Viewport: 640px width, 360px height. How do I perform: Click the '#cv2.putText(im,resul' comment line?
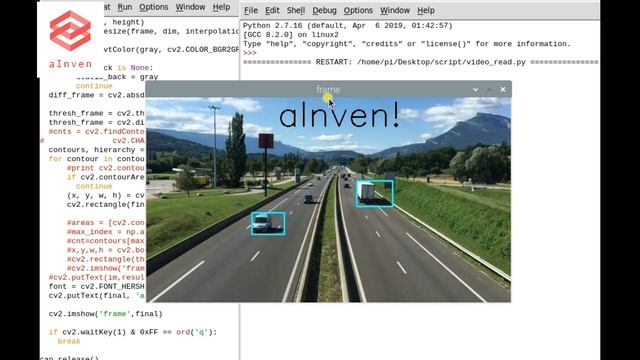click(x=97, y=278)
